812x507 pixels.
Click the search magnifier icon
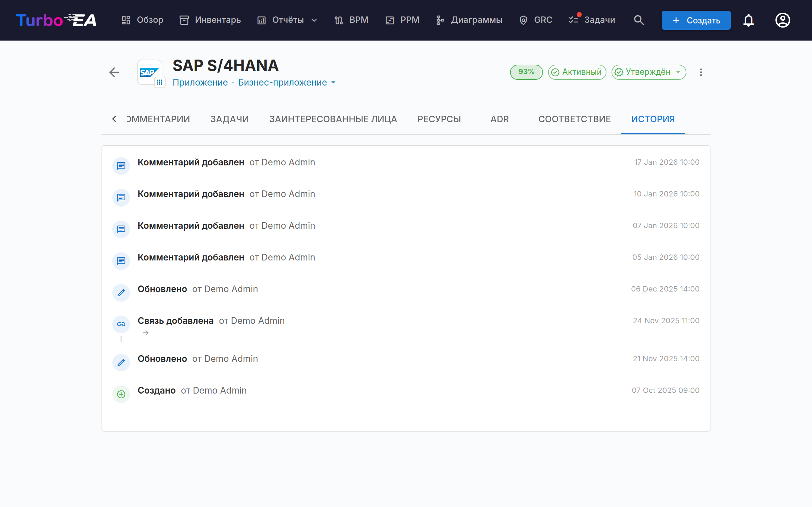coord(639,20)
